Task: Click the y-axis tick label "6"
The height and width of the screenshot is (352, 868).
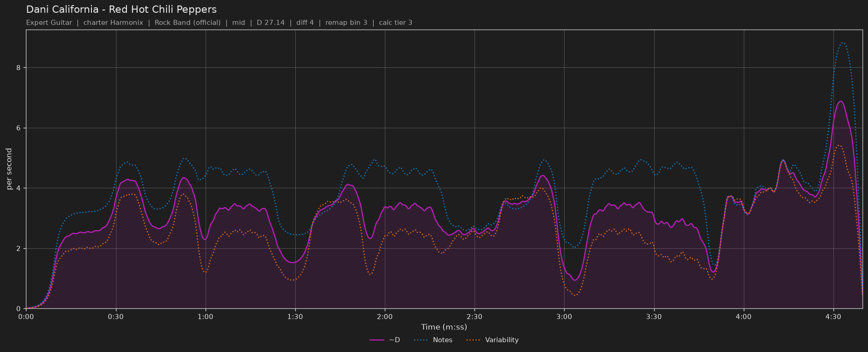Action: [x=19, y=128]
